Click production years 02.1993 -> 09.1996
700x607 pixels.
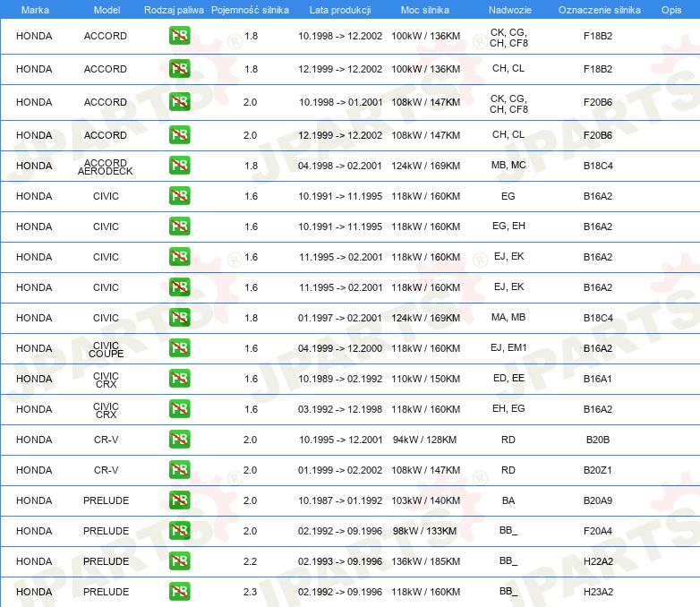click(x=340, y=561)
